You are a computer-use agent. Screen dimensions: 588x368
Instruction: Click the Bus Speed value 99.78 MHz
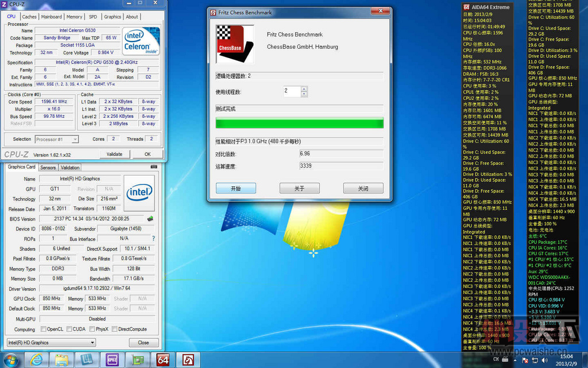[54, 116]
